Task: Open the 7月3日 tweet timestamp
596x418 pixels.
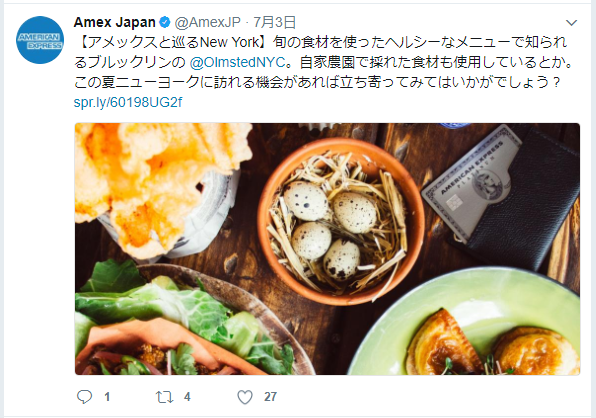Action: click(274, 22)
